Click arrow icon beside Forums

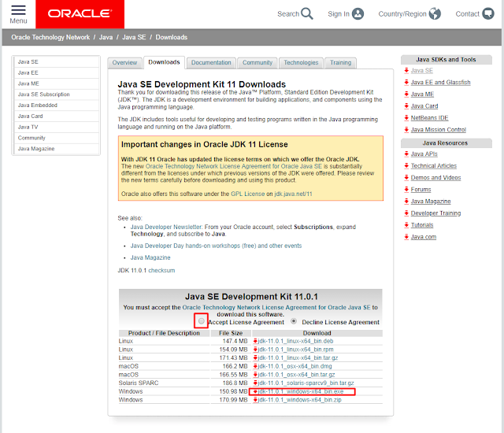406,190
